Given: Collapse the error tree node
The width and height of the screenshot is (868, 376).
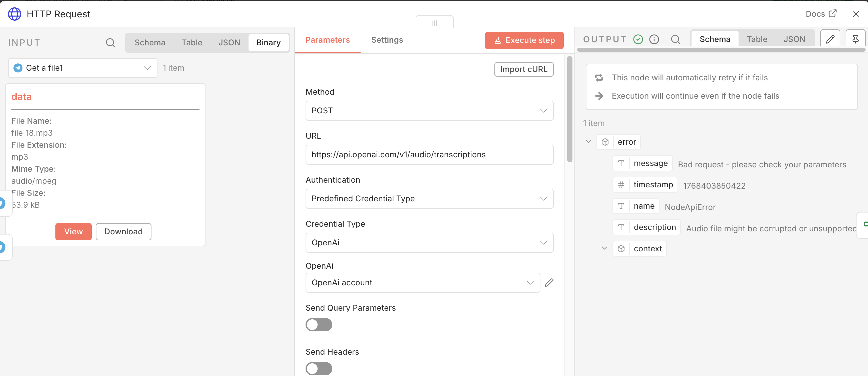Looking at the screenshot, I should (x=588, y=142).
